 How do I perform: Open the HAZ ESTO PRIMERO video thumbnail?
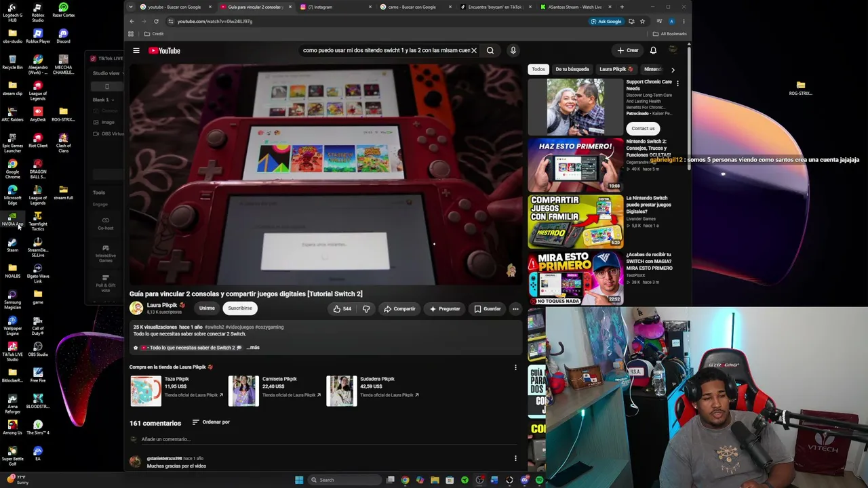576,165
